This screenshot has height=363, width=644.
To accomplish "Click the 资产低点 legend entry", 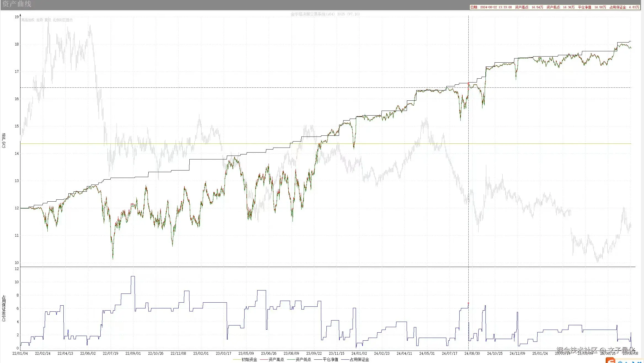I will click(x=303, y=359).
